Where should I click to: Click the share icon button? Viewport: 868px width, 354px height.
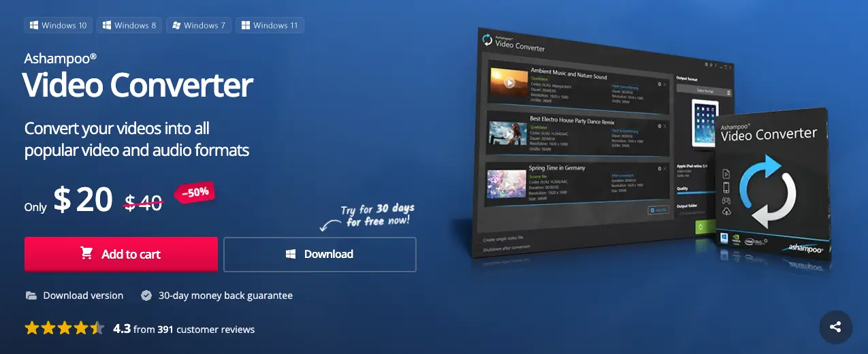coord(835,327)
